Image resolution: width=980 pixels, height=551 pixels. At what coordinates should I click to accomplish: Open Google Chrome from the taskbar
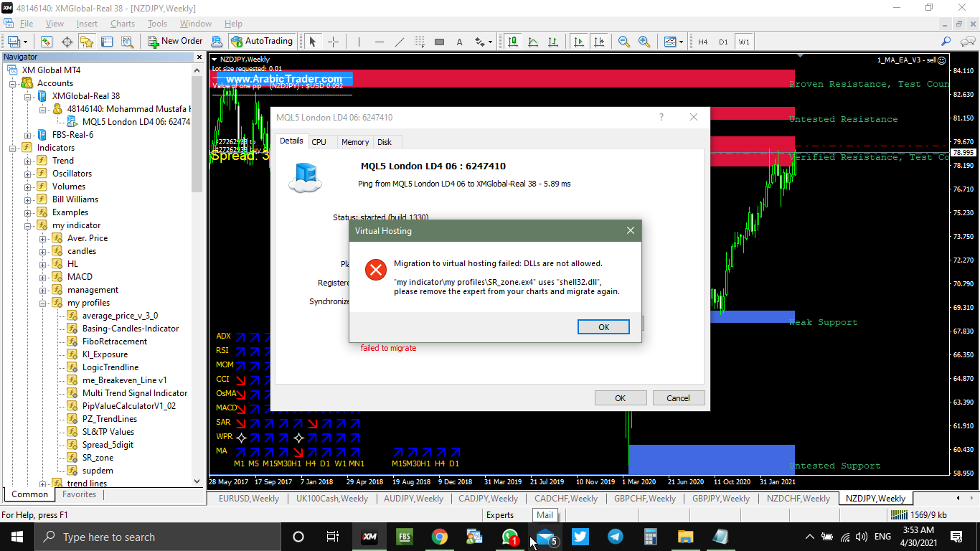pyautogui.click(x=440, y=537)
